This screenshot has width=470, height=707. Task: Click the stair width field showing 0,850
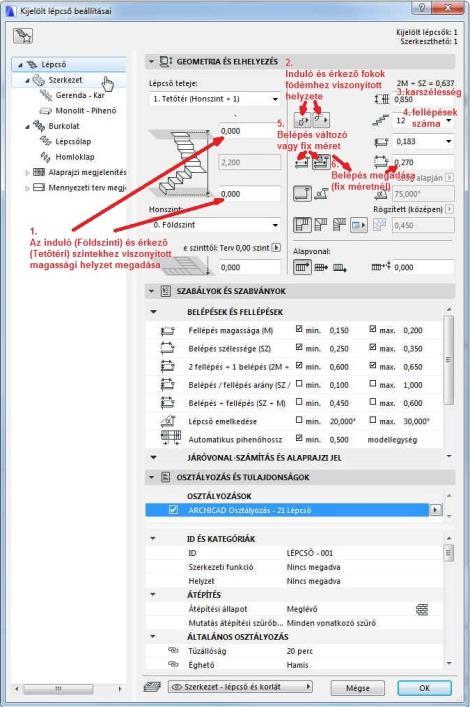tap(423, 99)
